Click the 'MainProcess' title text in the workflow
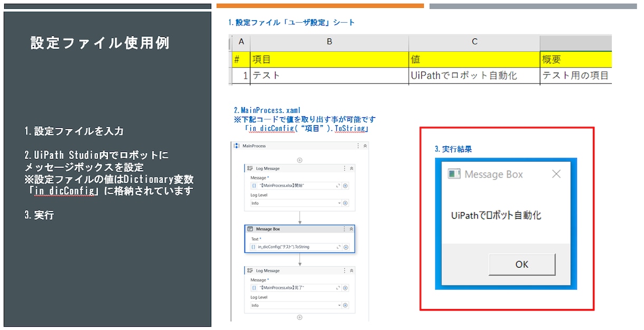The height and width of the screenshot is (330, 644). (x=254, y=146)
